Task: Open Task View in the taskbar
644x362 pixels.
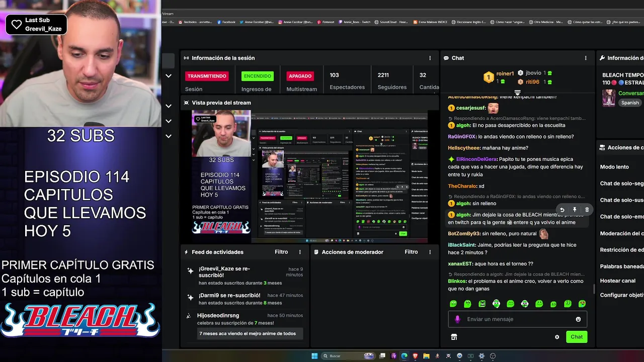Action: coord(382,356)
